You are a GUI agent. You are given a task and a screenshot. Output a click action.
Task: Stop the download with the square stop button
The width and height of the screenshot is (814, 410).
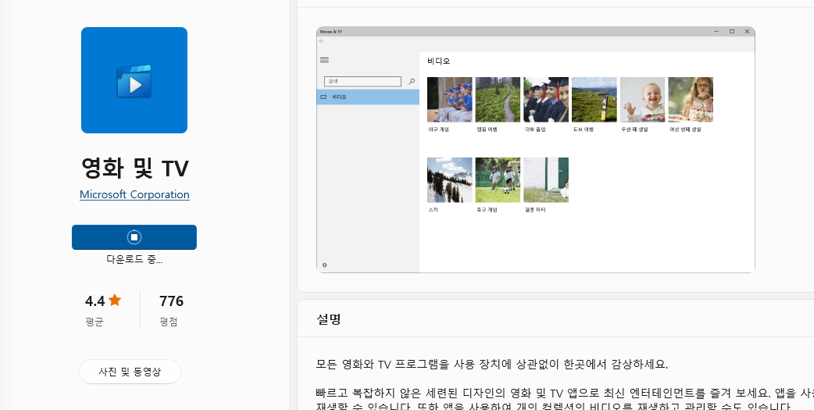click(x=134, y=237)
